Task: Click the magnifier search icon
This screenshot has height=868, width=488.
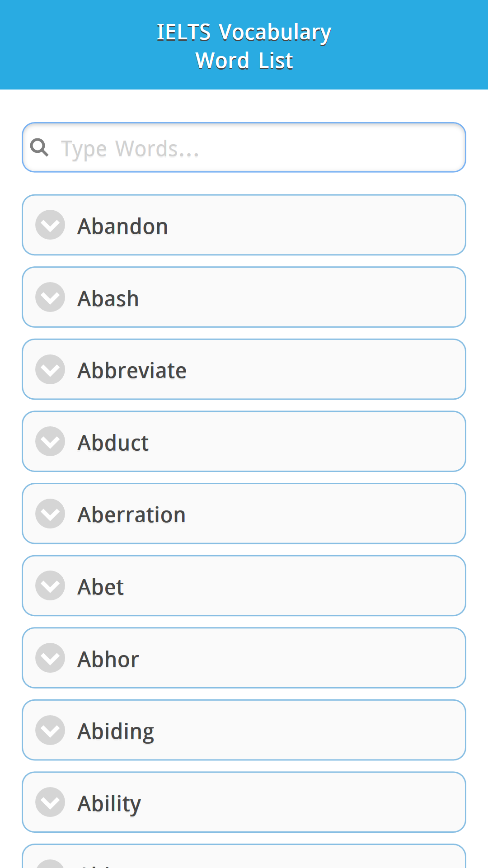Action: click(39, 147)
